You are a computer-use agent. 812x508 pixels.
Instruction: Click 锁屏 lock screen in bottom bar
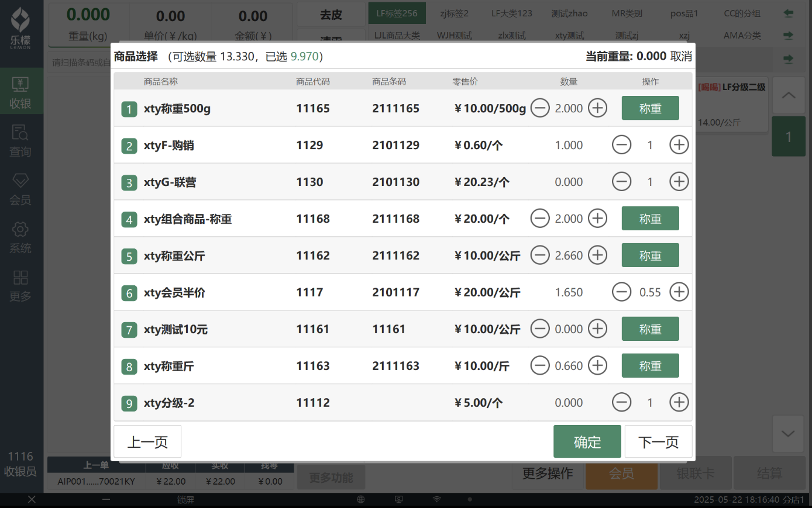coord(185,500)
